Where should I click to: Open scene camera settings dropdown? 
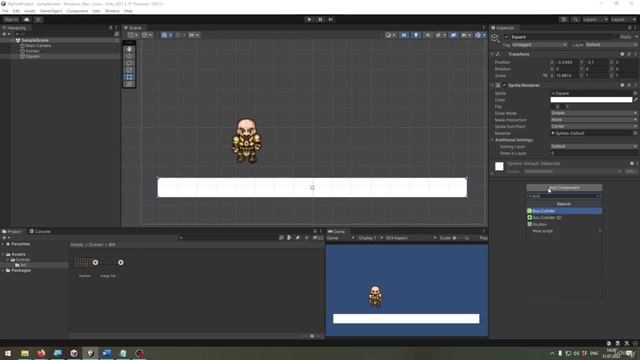click(466, 35)
